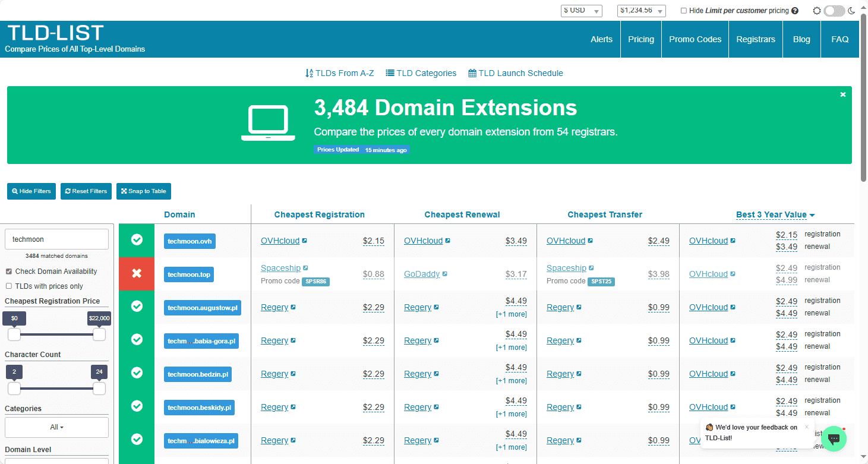This screenshot has width=868, height=464.
Task: Expand +1 more renewals for techmoon.bedzin.pl
Action: [x=512, y=381]
